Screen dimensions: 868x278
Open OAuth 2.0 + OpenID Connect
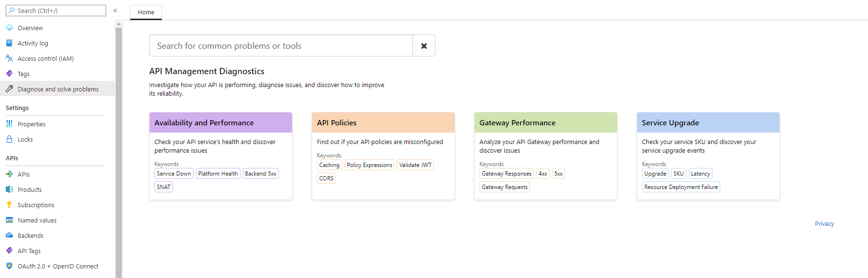point(57,266)
